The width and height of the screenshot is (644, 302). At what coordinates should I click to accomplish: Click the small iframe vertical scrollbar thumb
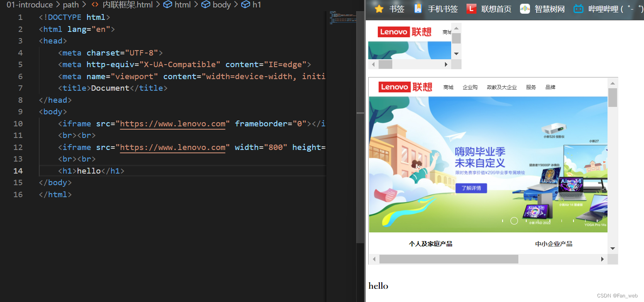(456, 39)
